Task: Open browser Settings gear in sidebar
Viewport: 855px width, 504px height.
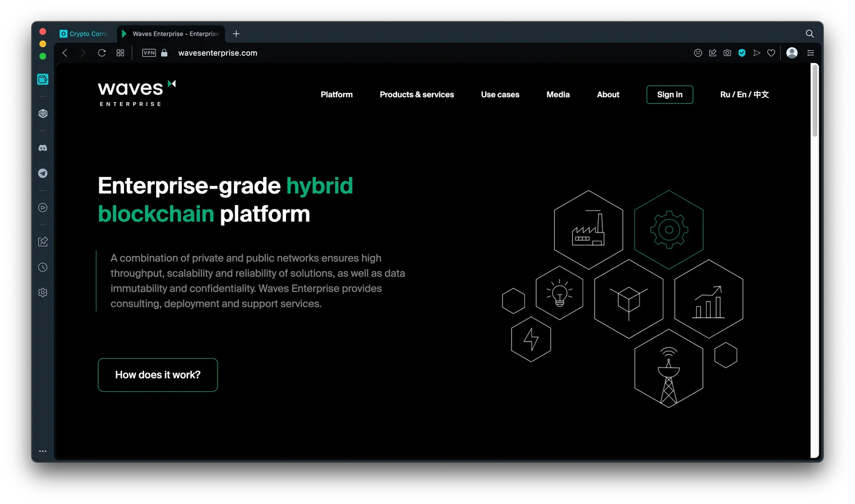Action: 43,292
